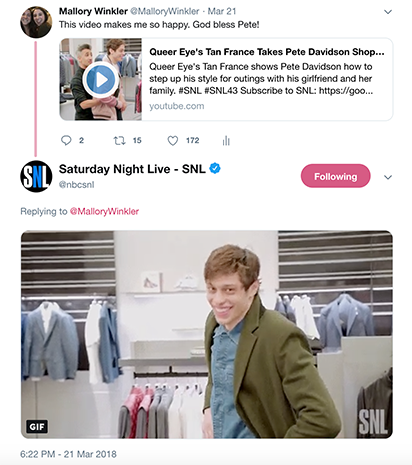Play the Queer Eye video preview
Viewport: 412px width, 465px height.
(x=101, y=80)
